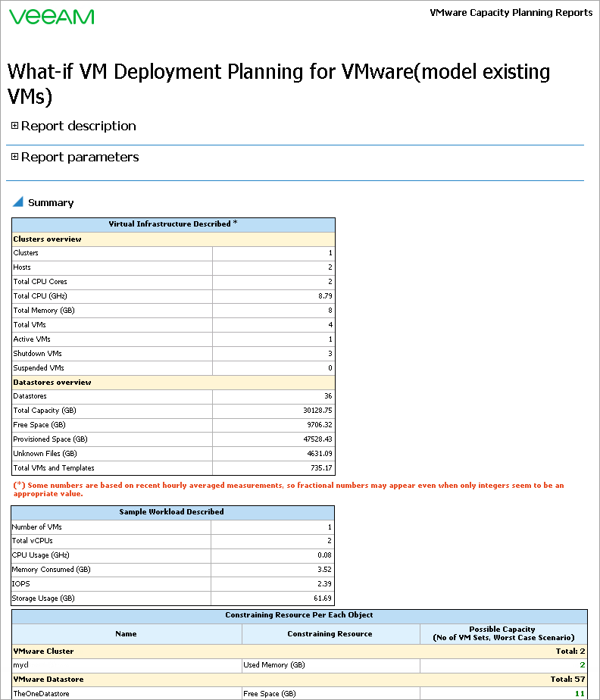Click the Total CPU Cores label
600x700 pixels.
[40, 282]
